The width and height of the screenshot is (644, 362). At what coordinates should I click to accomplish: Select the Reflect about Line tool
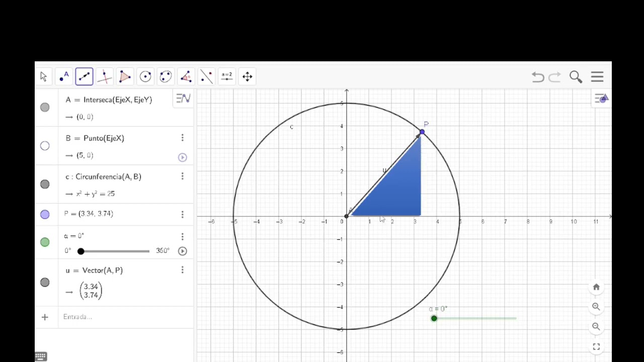(206, 76)
